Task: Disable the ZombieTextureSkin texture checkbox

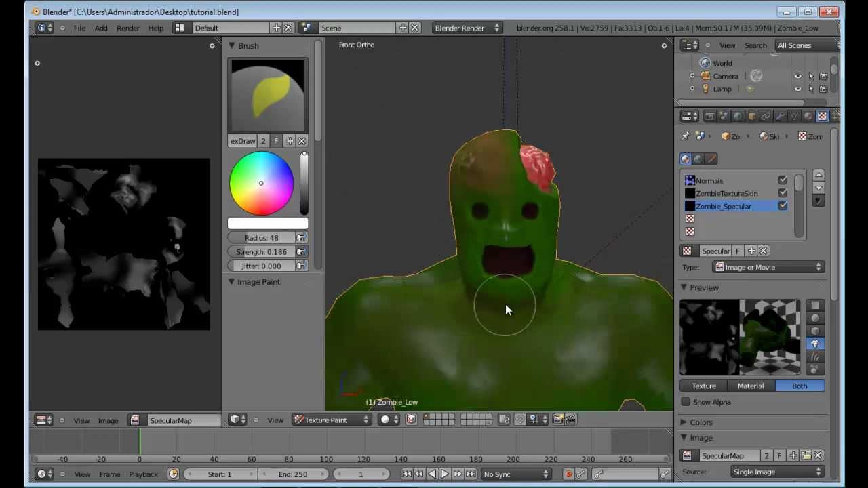Action: coord(783,193)
